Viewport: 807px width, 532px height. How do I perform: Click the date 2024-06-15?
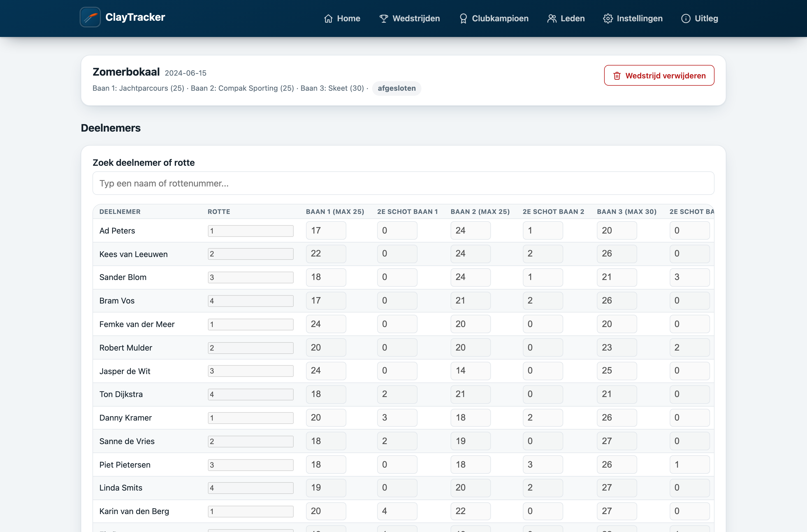coord(186,73)
